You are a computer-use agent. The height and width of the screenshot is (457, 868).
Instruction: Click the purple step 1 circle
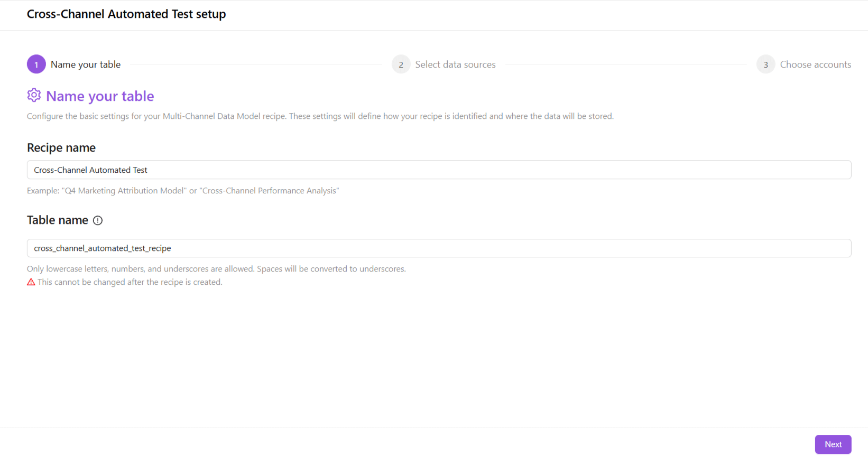(x=36, y=64)
